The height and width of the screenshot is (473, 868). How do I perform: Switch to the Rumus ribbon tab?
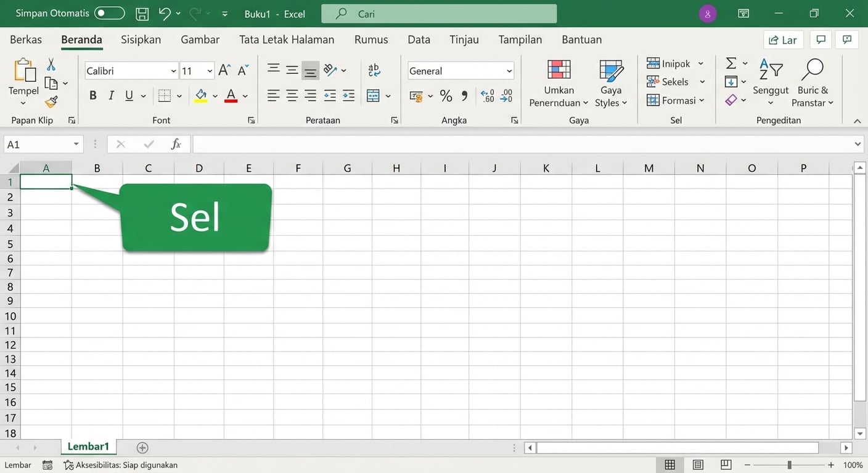(371, 39)
